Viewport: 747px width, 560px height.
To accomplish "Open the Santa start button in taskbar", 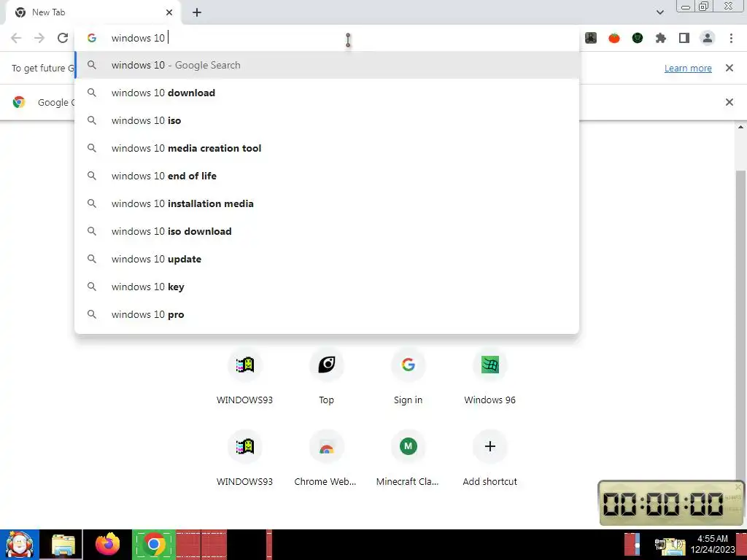I will [19, 545].
